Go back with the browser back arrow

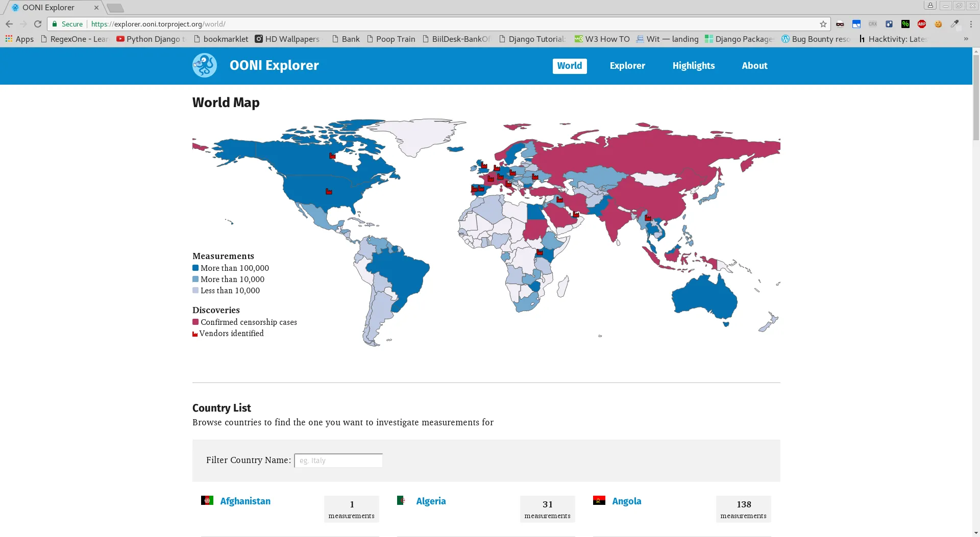9,24
